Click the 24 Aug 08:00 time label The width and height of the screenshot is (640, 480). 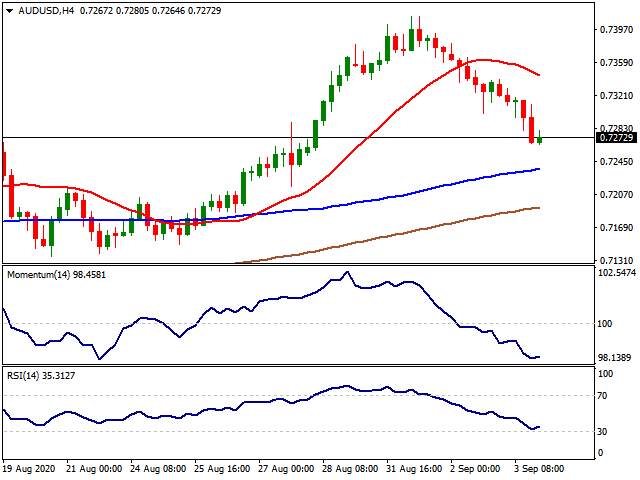coord(158,469)
